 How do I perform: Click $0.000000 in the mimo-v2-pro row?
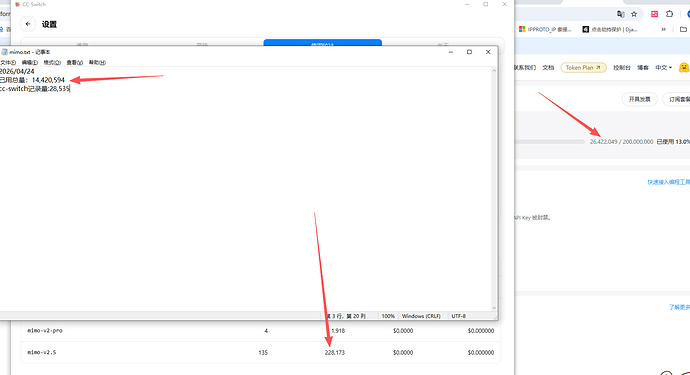[481, 331]
